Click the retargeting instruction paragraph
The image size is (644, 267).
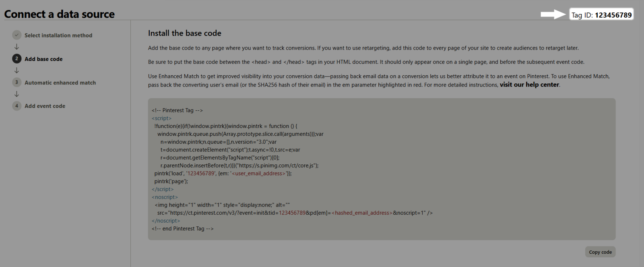coord(363,48)
